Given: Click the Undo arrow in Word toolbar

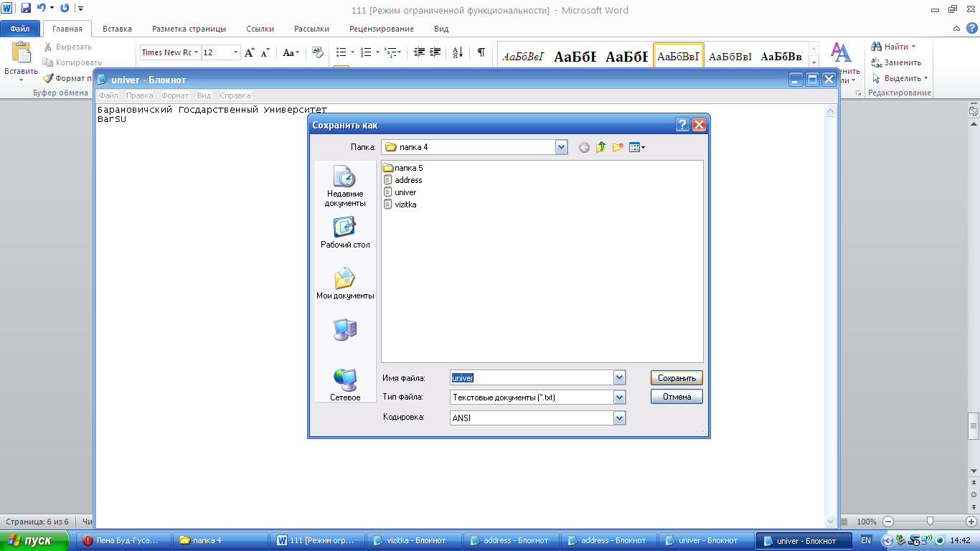Looking at the screenshot, I should (x=42, y=9).
